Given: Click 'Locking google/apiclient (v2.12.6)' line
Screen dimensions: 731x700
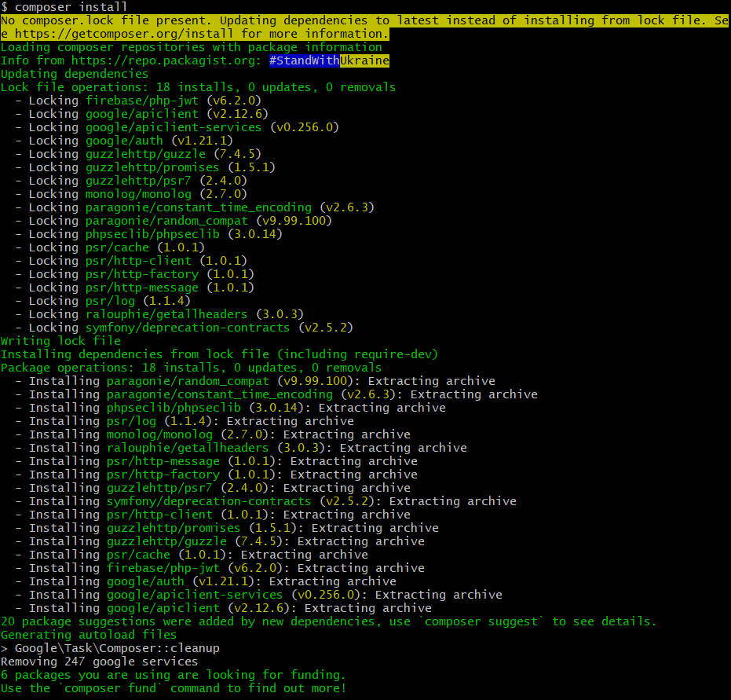Looking at the screenshot, I should [141, 114].
